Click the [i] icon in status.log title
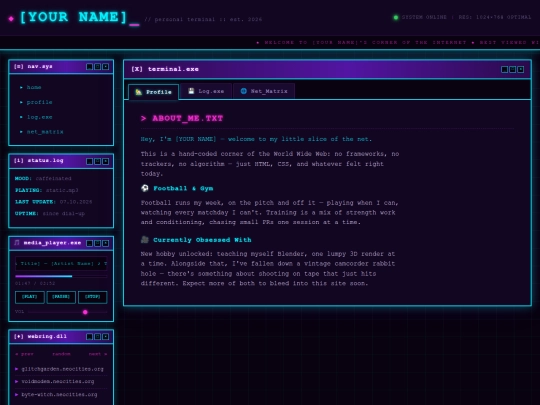The width and height of the screenshot is (540, 405). (x=19, y=160)
